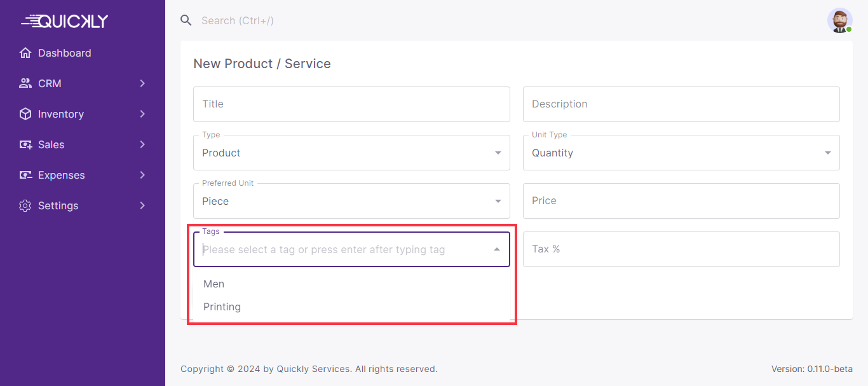Click the Sales cash icon

25,144
